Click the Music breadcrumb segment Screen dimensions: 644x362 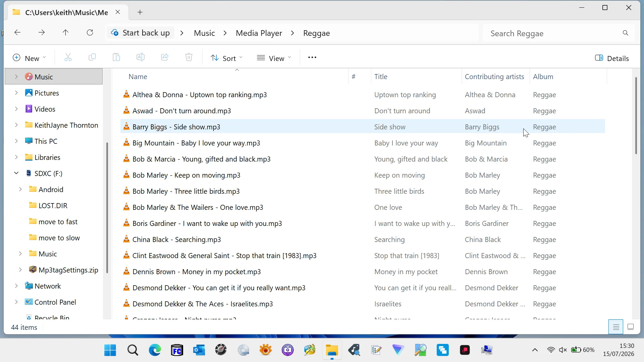pos(204,33)
